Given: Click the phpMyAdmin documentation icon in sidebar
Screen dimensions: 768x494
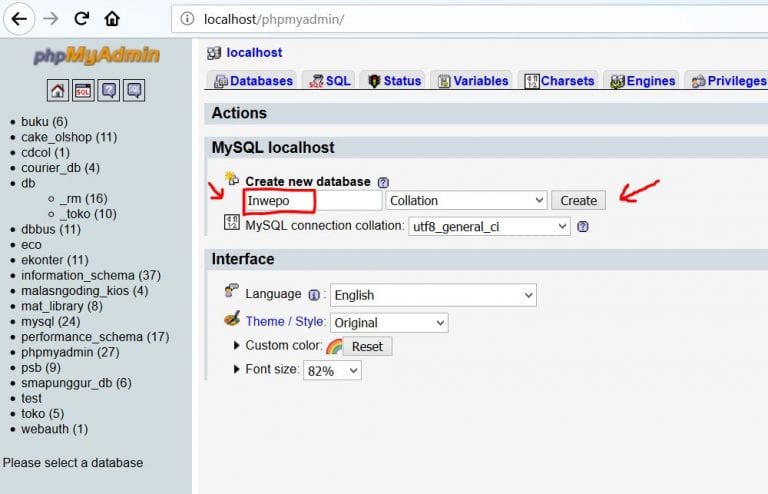Looking at the screenshot, I should tap(108, 91).
